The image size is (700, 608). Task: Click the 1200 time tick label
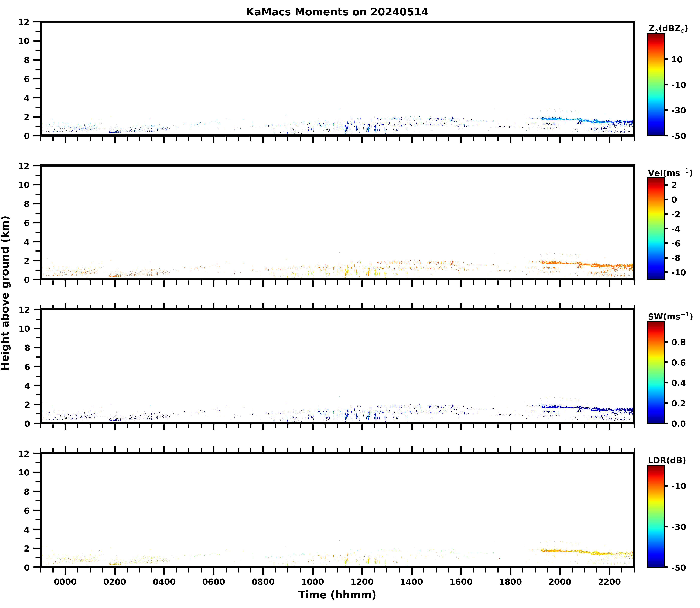click(x=362, y=582)
